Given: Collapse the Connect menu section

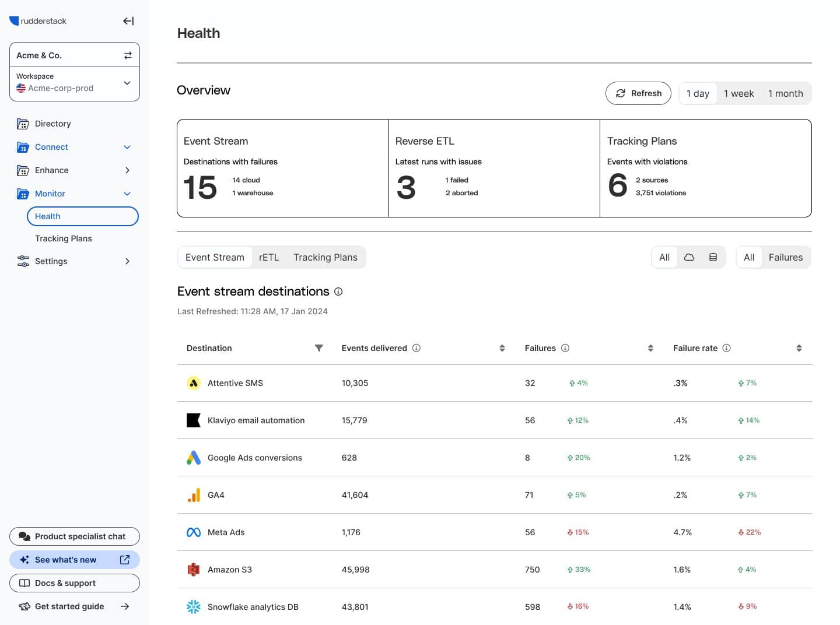Looking at the screenshot, I should tap(127, 147).
